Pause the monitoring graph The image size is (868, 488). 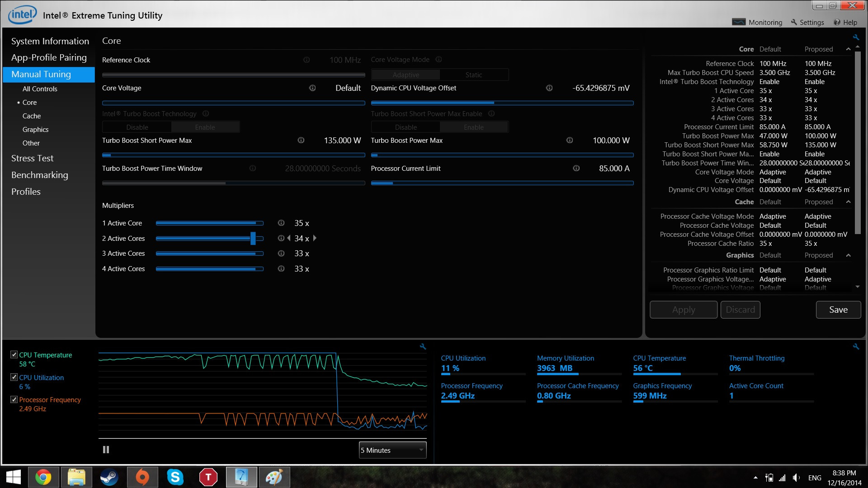(x=106, y=450)
